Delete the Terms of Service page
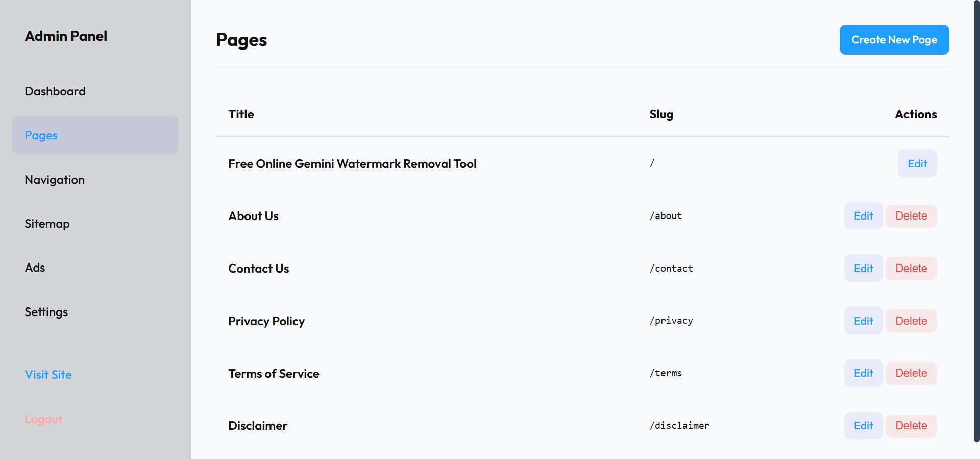The width and height of the screenshot is (980, 459). pos(911,373)
